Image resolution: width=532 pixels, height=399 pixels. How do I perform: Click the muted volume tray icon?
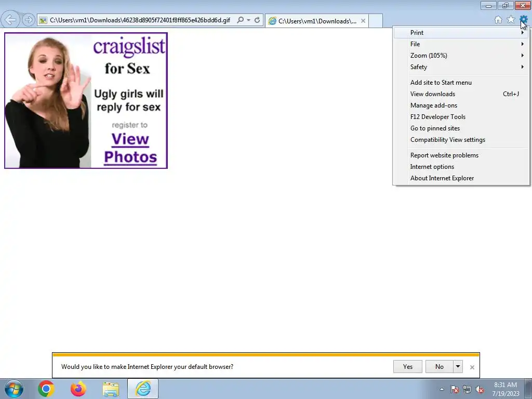[x=480, y=389]
